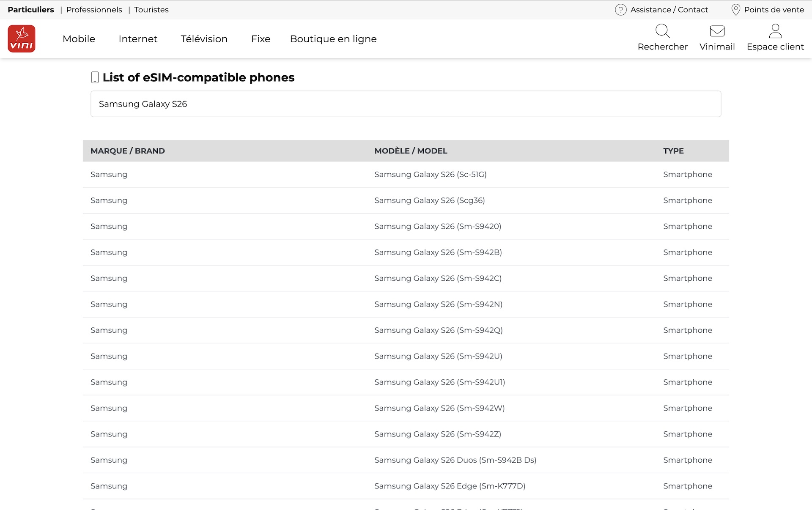The image size is (812, 510).
Task: Switch to Touristes section
Action: [x=151, y=10]
